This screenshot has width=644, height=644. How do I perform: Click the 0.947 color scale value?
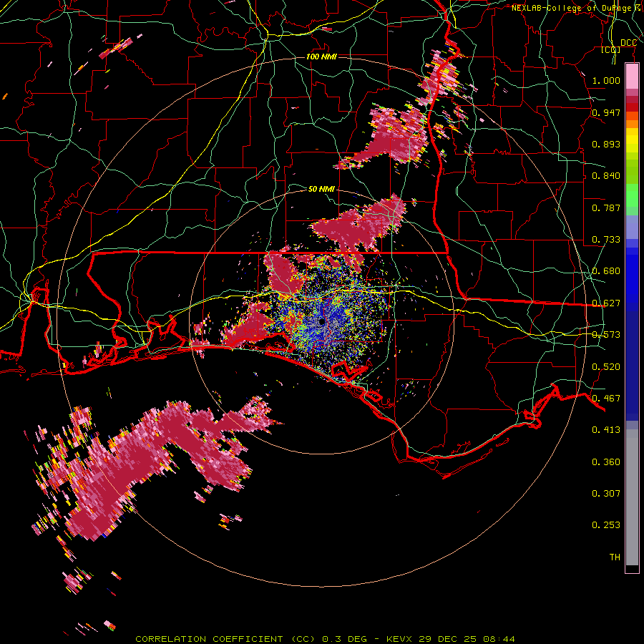pyautogui.click(x=606, y=112)
